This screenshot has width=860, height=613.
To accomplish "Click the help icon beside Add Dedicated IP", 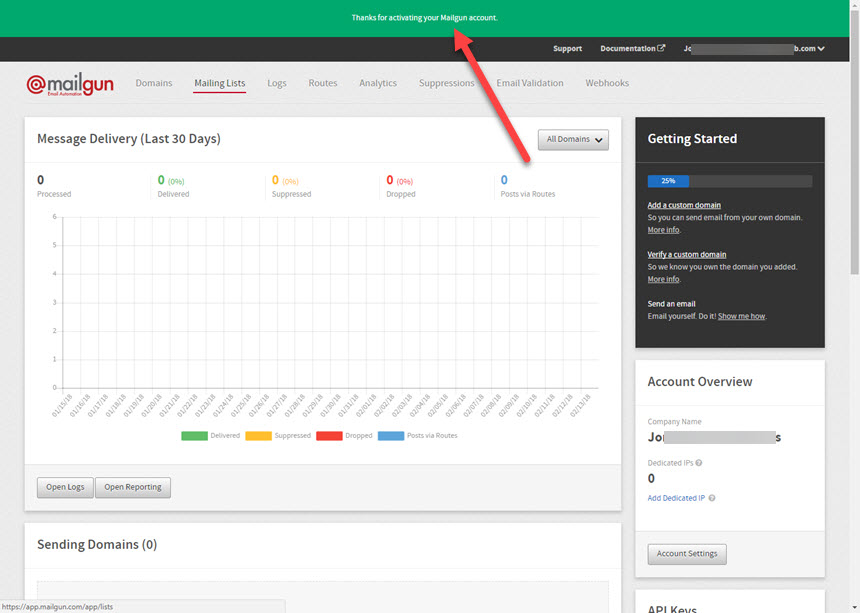I will pyautogui.click(x=712, y=498).
